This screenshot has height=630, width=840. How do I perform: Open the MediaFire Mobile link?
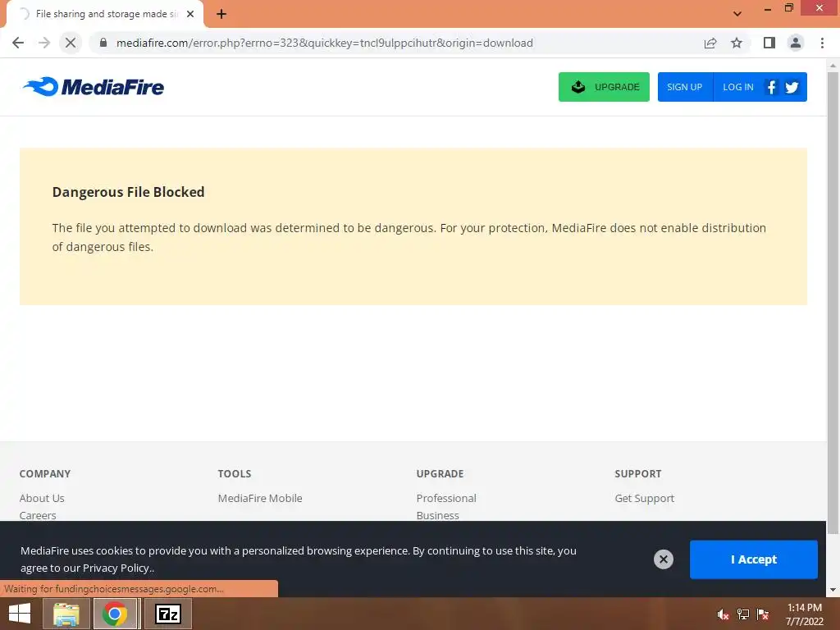tap(260, 498)
